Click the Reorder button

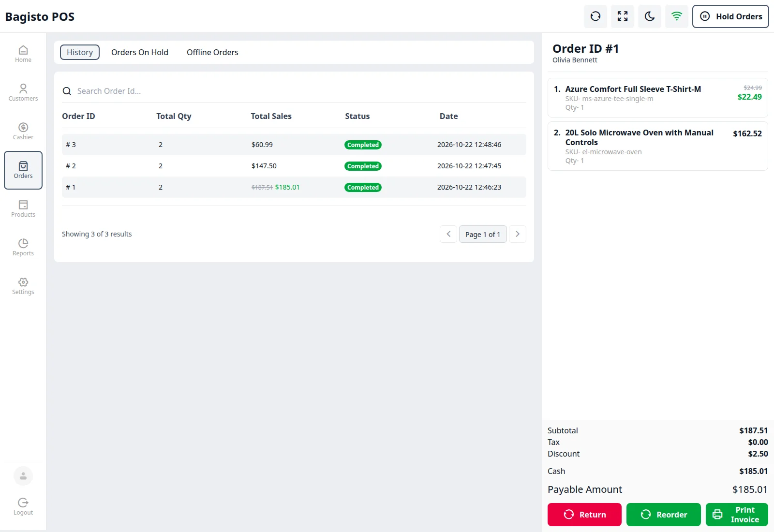click(664, 515)
